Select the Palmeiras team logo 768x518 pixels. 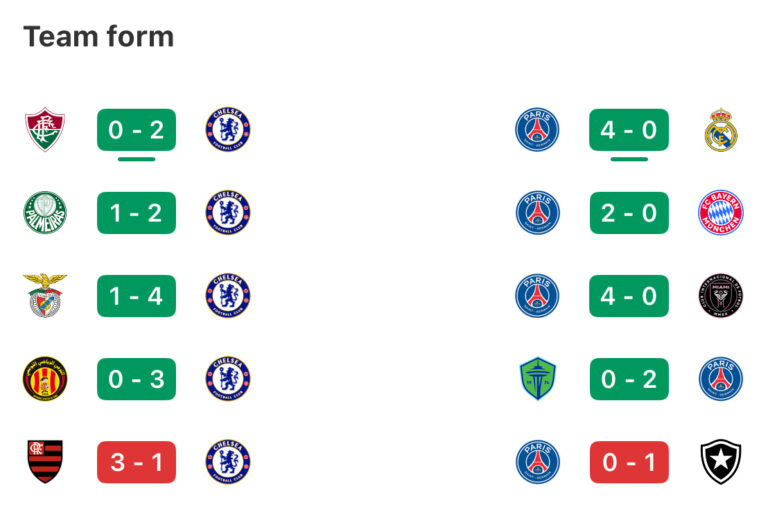click(x=44, y=213)
